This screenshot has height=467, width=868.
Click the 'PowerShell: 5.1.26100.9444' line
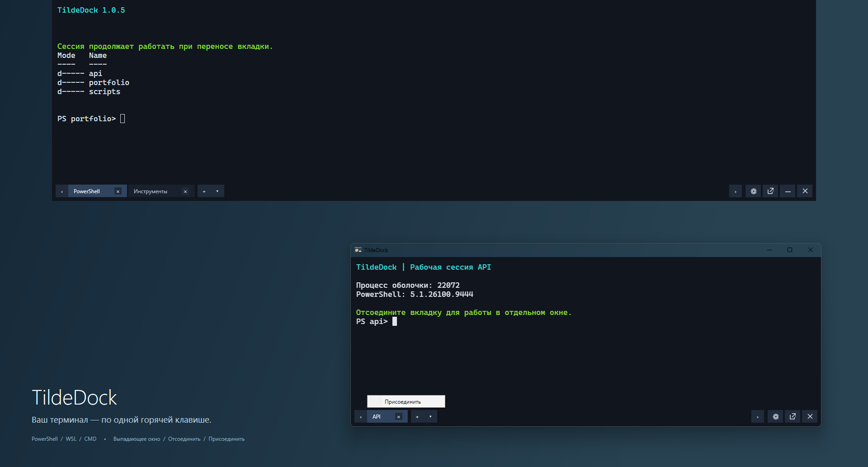click(x=415, y=294)
